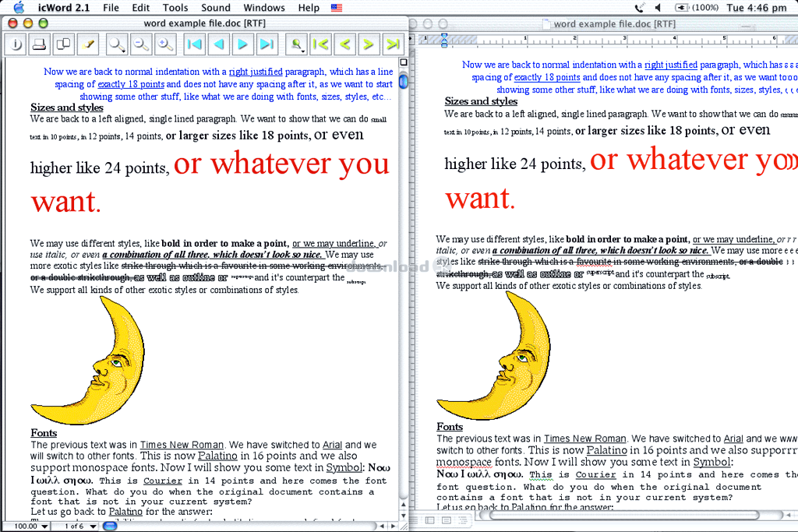Click 'right justified' link in icWord window
Screen dimensions: 798x532
coord(256,72)
